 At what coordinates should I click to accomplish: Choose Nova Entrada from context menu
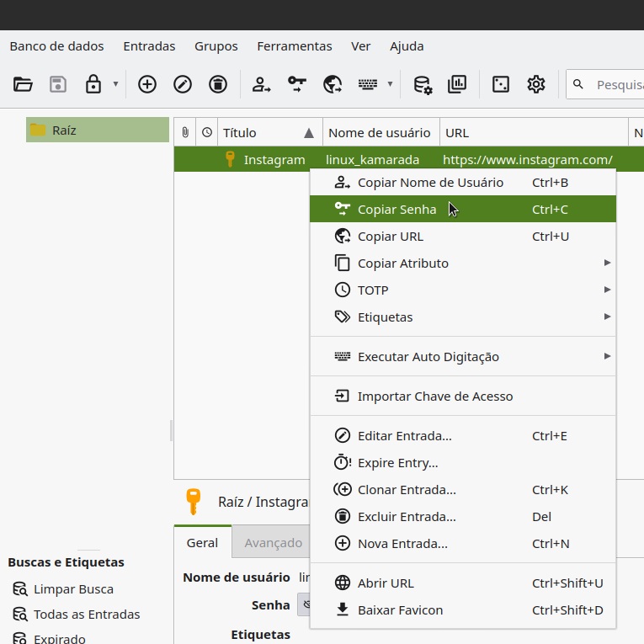coord(463,543)
